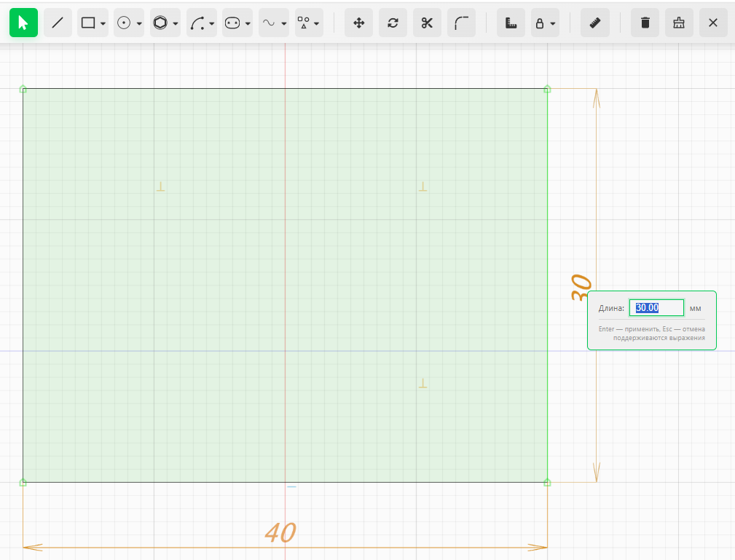Choose the Fillet corner tool
This screenshot has width=735, height=560.
461,23
